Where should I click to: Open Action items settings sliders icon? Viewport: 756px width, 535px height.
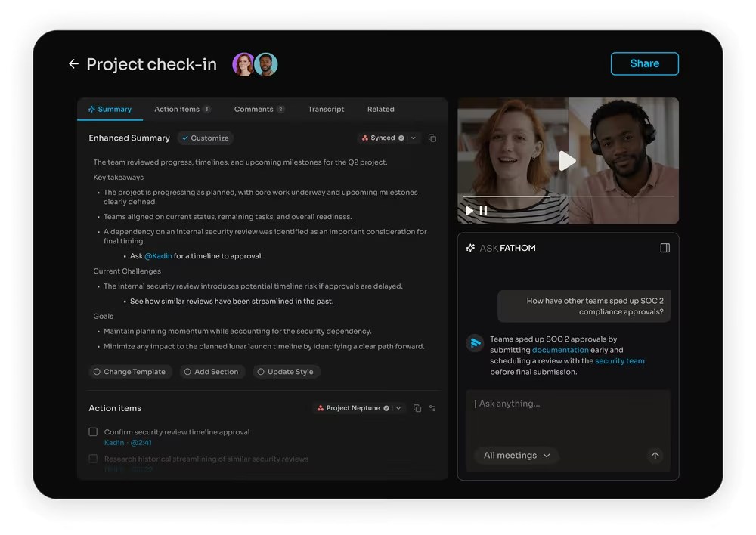pyautogui.click(x=432, y=408)
